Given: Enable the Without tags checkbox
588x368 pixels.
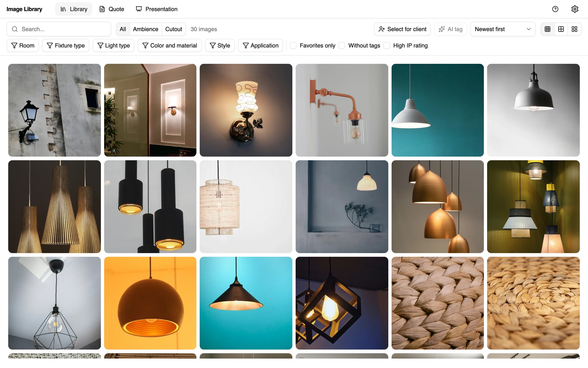Looking at the screenshot, I should pos(342,46).
